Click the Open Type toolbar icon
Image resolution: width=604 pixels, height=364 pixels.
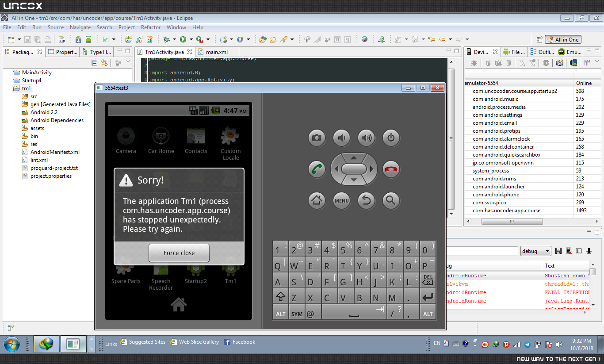click(263, 39)
